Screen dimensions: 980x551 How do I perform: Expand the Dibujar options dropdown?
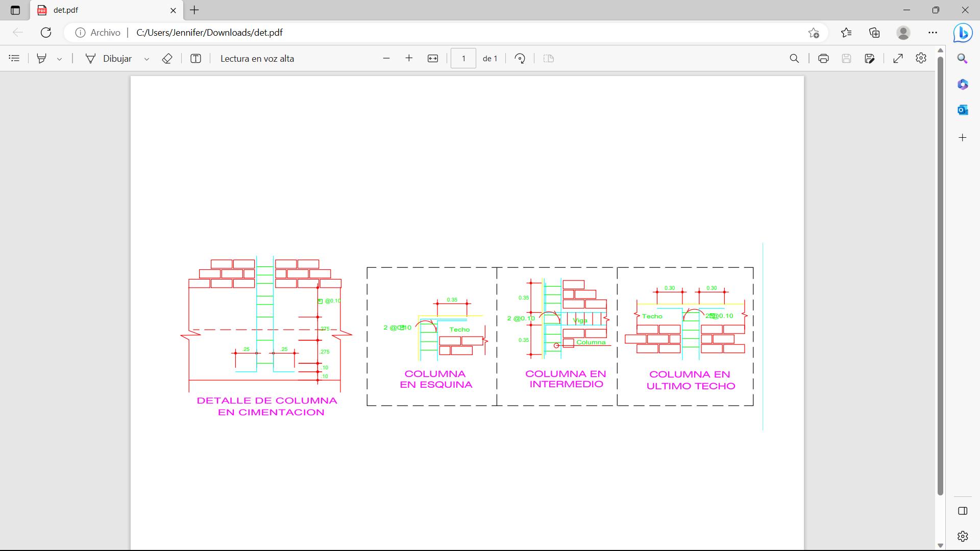[x=146, y=59]
